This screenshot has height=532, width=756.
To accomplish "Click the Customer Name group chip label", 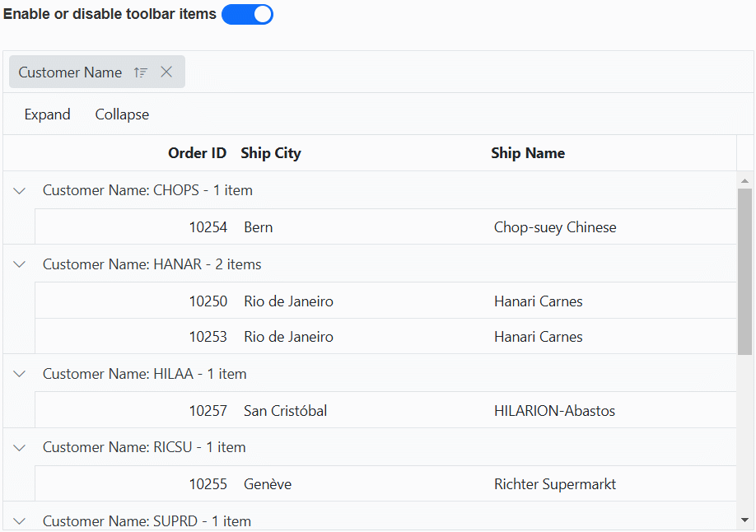I will pos(70,72).
